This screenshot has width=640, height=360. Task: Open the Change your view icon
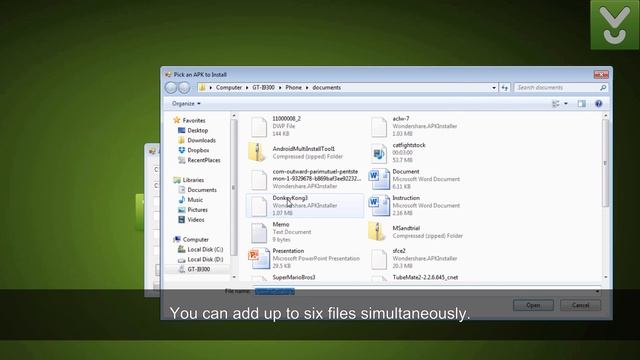556,104
